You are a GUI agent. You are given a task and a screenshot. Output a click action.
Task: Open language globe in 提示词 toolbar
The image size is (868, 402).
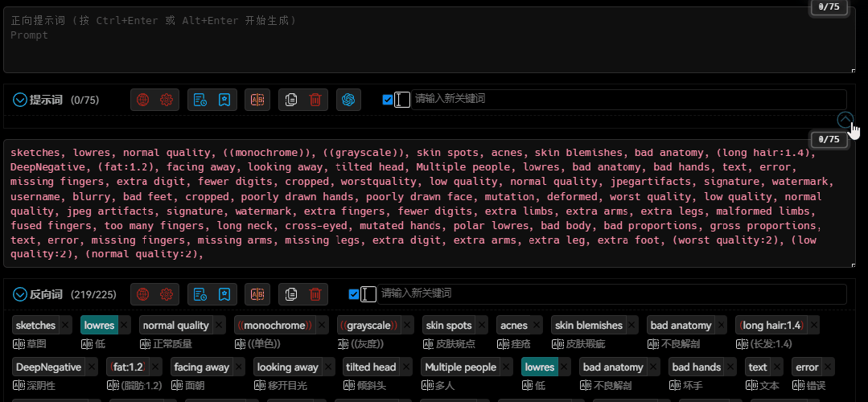[x=143, y=100]
